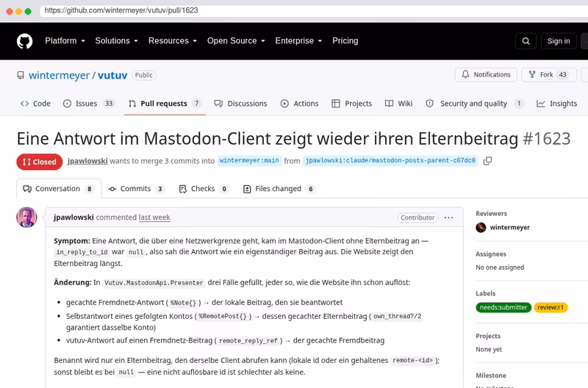The image size is (588, 388).
Task: Click the search magnifier icon
Action: pyautogui.click(x=526, y=41)
